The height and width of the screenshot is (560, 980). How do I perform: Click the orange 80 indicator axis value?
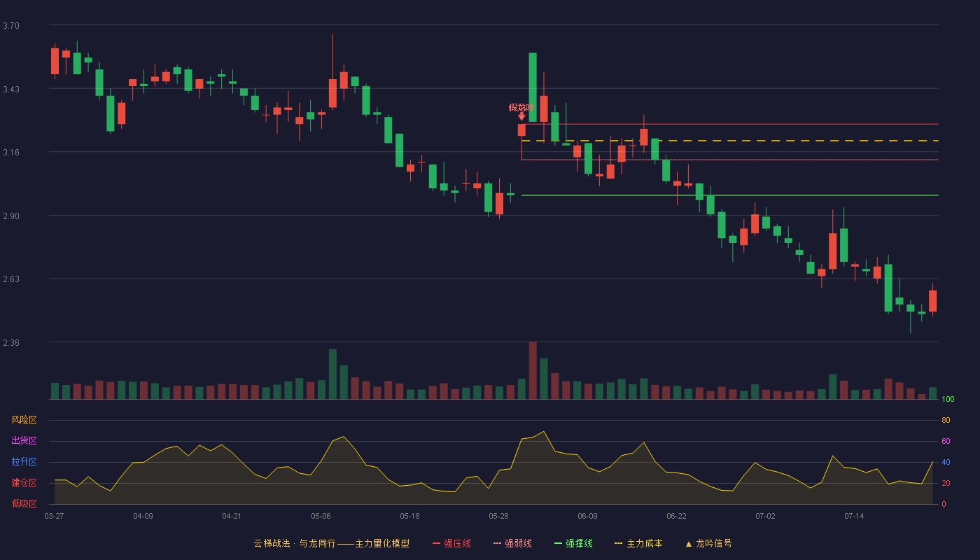pyautogui.click(x=946, y=420)
